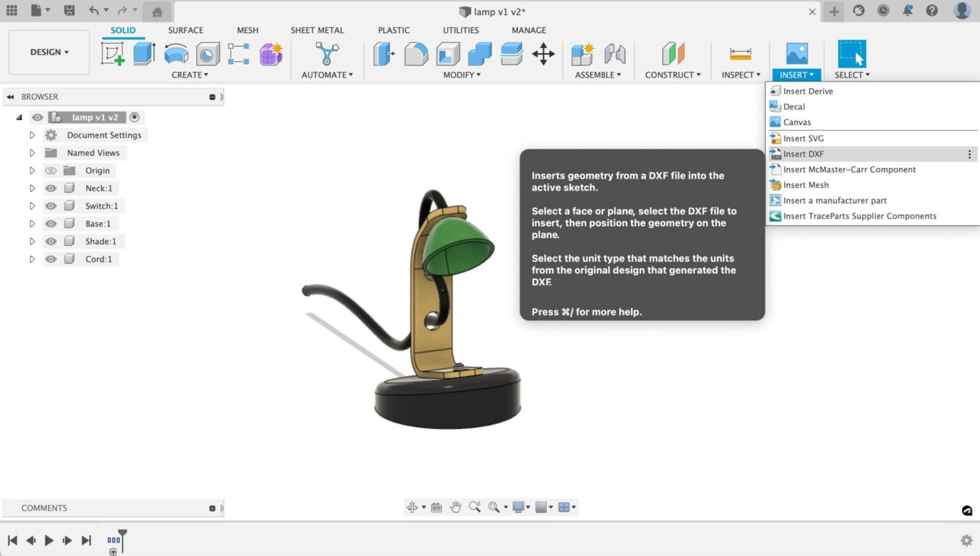Select the Press Pull tool
The width and height of the screenshot is (980, 556).
tap(383, 54)
